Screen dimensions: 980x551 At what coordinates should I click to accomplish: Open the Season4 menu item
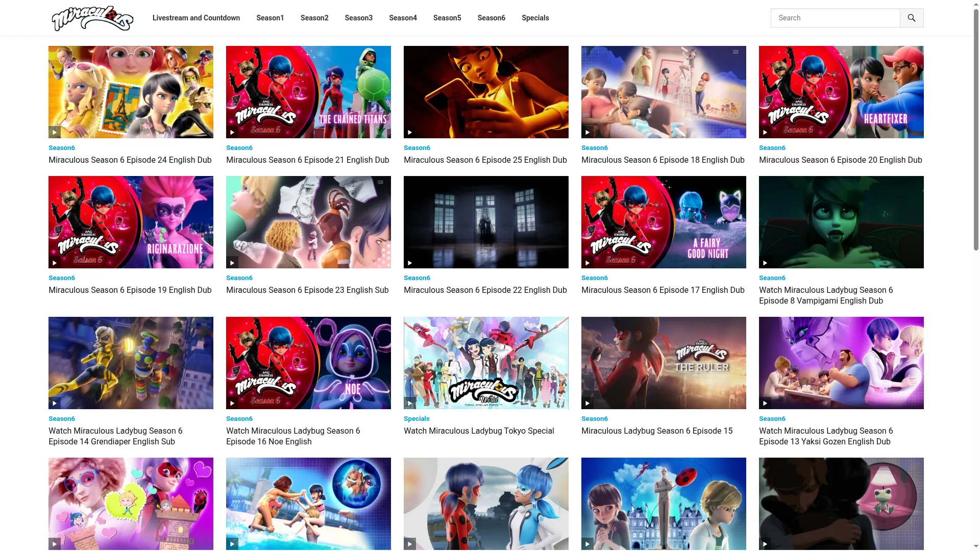click(403, 18)
